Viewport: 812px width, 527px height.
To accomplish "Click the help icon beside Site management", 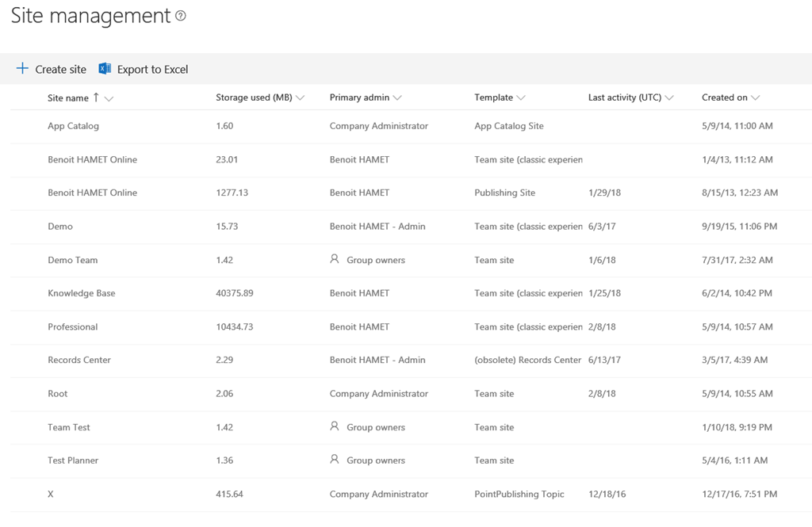I will [x=181, y=16].
